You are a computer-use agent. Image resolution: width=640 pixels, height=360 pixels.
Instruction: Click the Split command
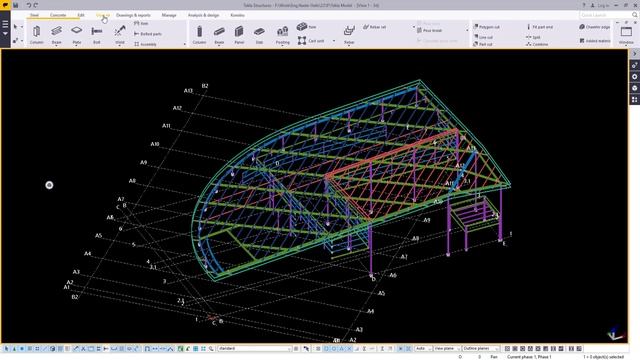533,37
